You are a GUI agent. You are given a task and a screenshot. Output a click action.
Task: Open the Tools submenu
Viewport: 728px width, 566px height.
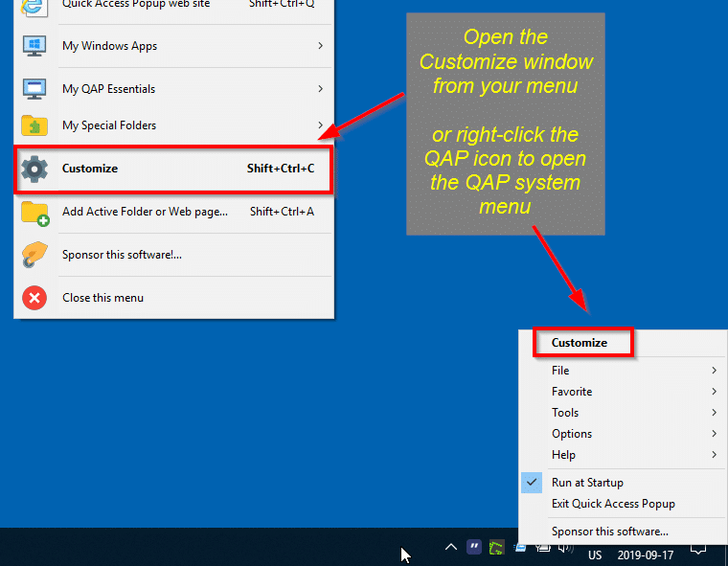pyautogui.click(x=623, y=413)
